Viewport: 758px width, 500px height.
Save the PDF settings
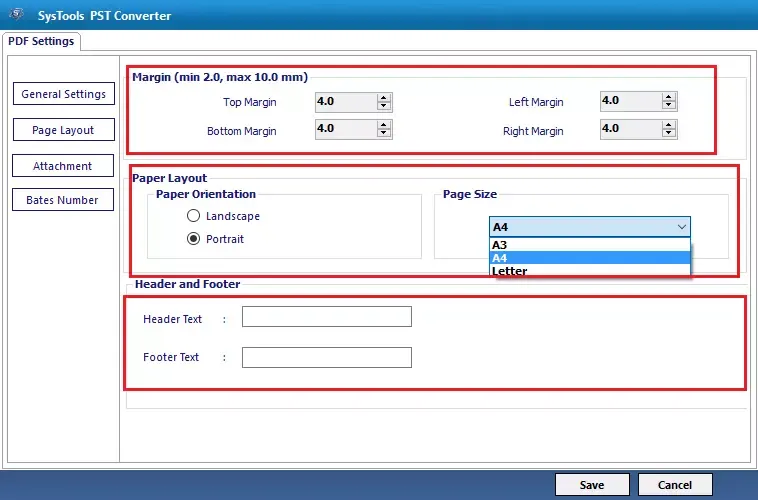592,485
